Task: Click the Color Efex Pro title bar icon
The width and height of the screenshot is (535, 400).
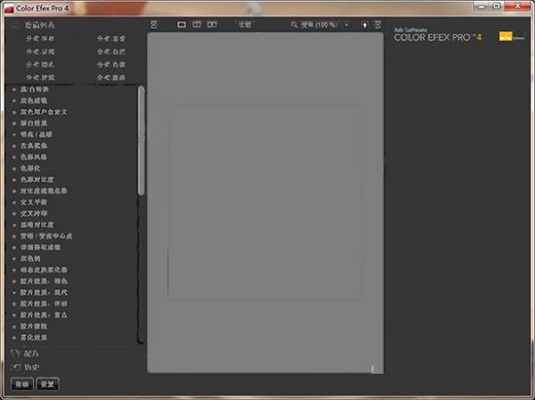Action: [x=9, y=8]
